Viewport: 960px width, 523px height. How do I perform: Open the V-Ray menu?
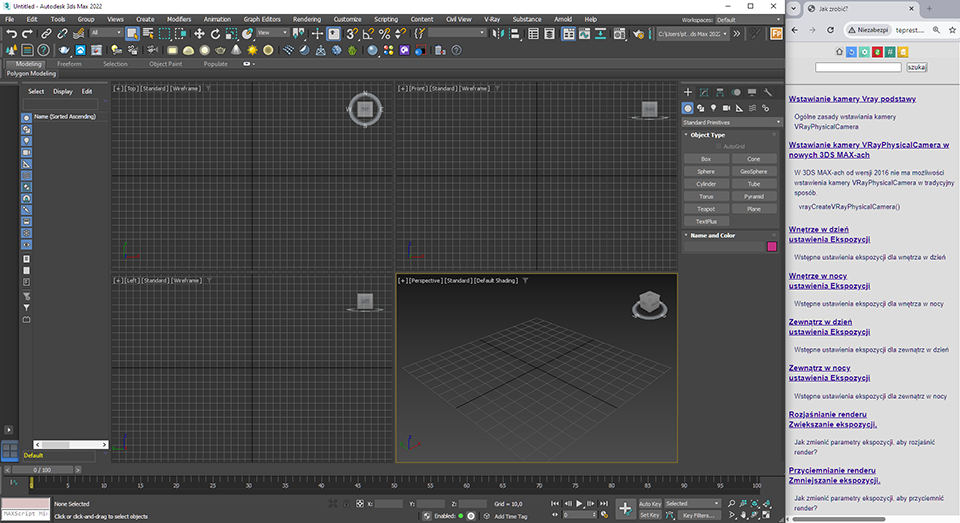click(492, 19)
